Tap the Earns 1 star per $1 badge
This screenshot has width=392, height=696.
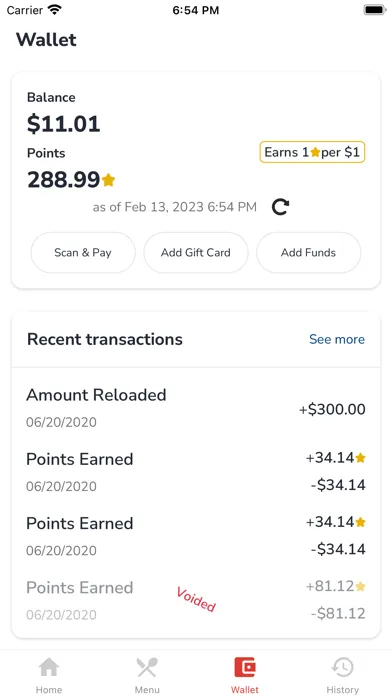point(312,152)
